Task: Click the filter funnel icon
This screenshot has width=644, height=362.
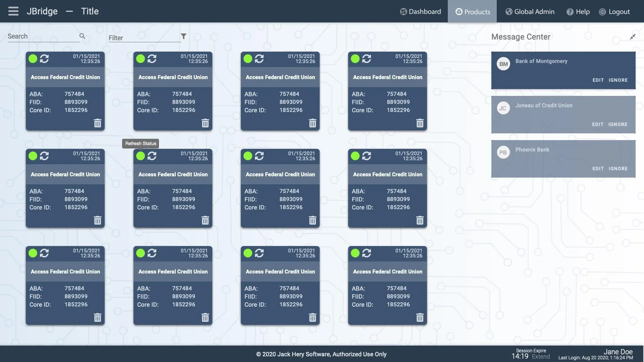Action: 183,36
